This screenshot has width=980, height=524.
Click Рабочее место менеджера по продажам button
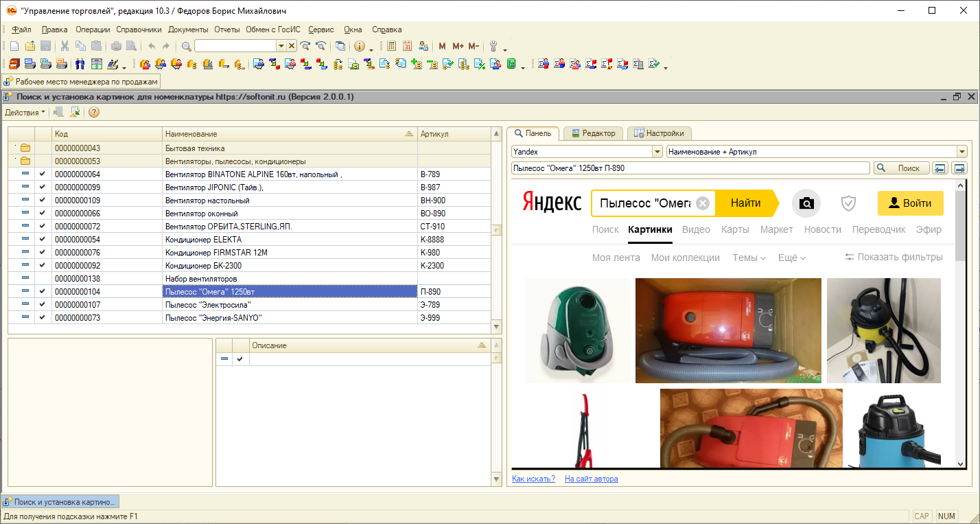coord(82,82)
